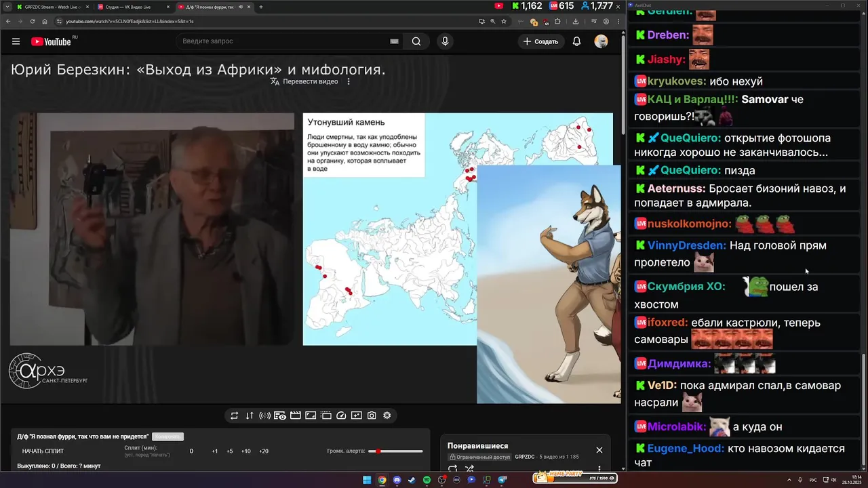
Task: Click the +5 split minutes button
Action: click(x=230, y=451)
